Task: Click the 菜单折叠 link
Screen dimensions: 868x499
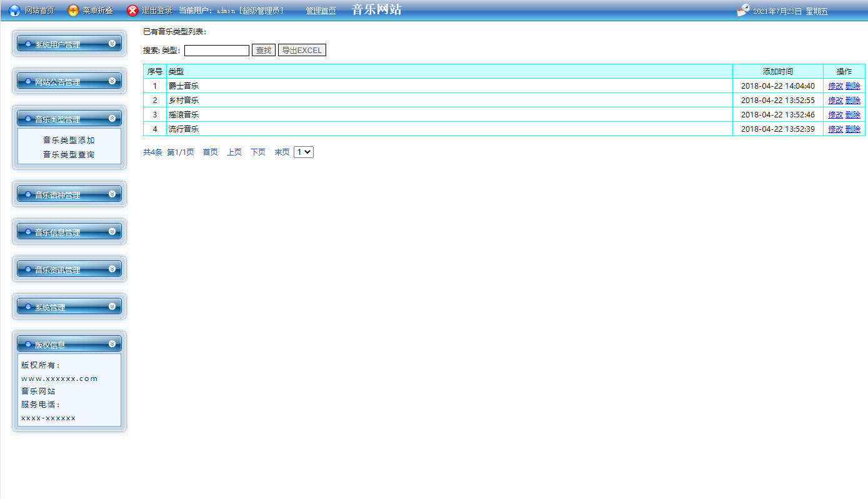Action: (x=97, y=11)
